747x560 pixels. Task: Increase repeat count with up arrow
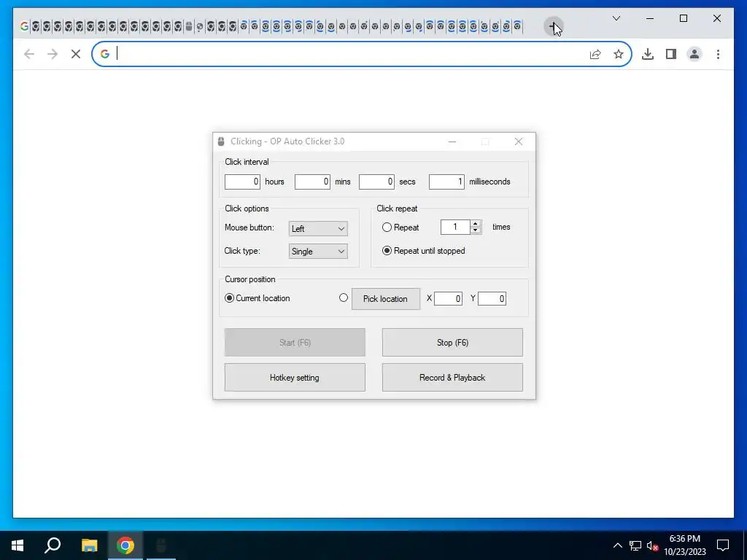click(x=475, y=224)
